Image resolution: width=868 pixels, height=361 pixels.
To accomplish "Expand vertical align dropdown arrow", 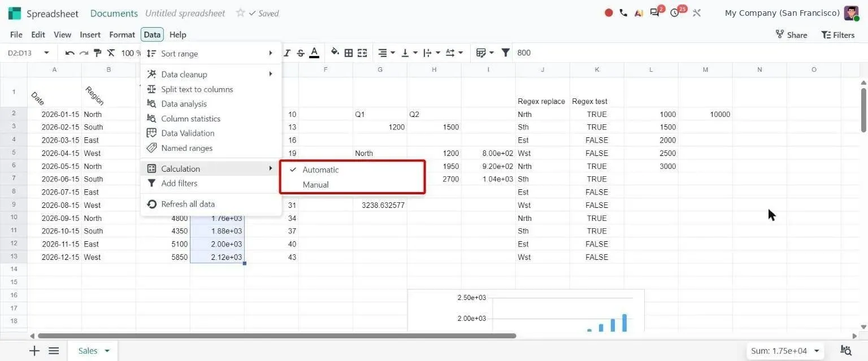I will [x=415, y=53].
